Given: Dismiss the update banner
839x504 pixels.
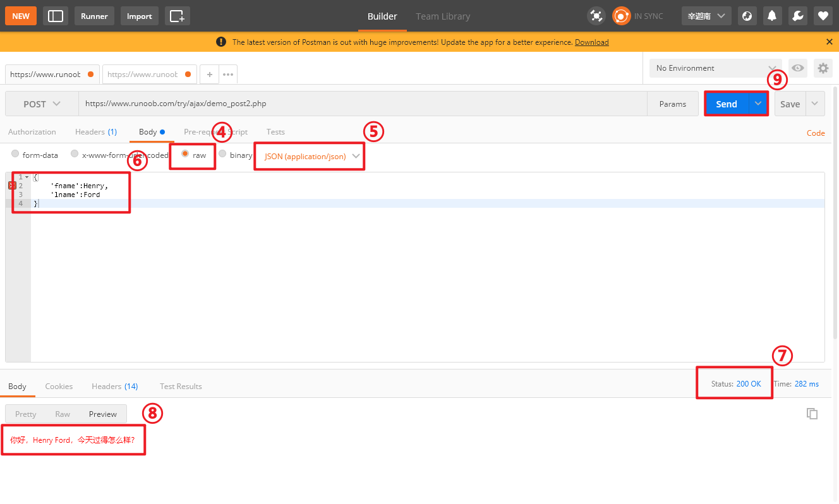Looking at the screenshot, I should pos(830,42).
